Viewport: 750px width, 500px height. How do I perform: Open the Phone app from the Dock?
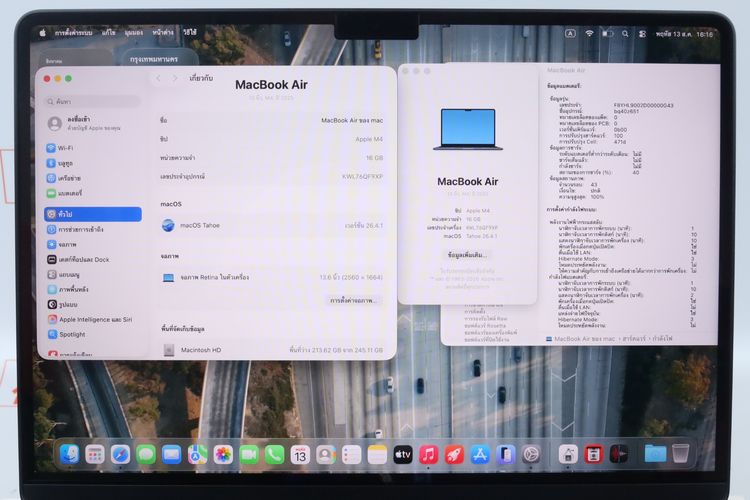click(x=274, y=454)
